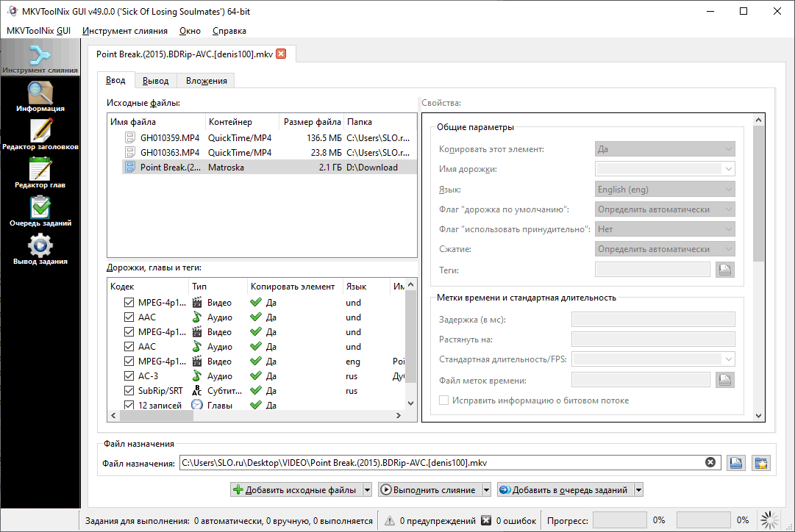Uncheck the first AAC audio track
This screenshot has height=532, width=795.
(x=129, y=317)
